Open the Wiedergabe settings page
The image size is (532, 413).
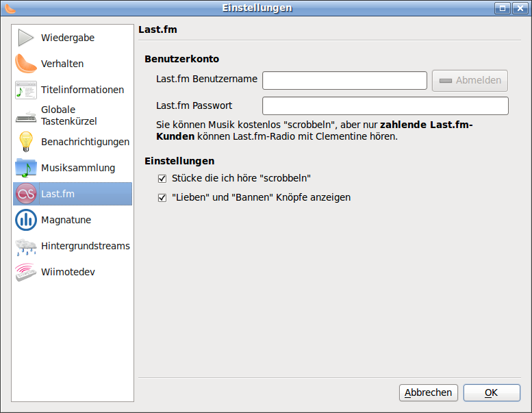73,38
